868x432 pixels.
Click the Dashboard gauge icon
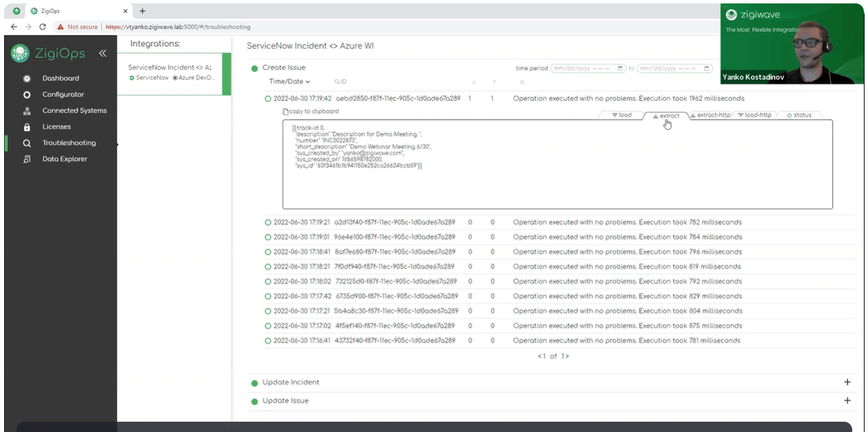tap(27, 78)
